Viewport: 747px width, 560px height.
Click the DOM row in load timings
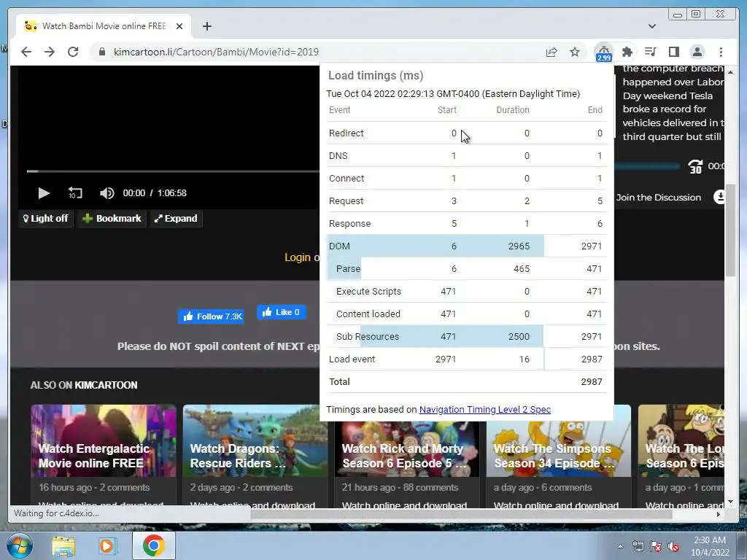(x=466, y=246)
